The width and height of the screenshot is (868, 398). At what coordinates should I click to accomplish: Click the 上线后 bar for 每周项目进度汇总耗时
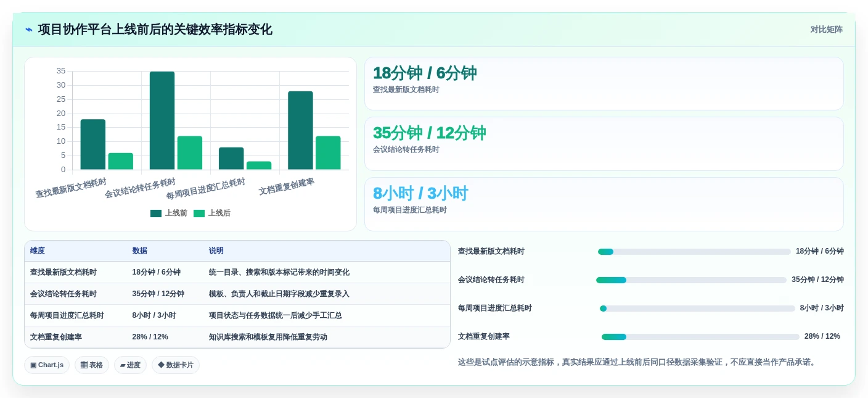click(259, 165)
